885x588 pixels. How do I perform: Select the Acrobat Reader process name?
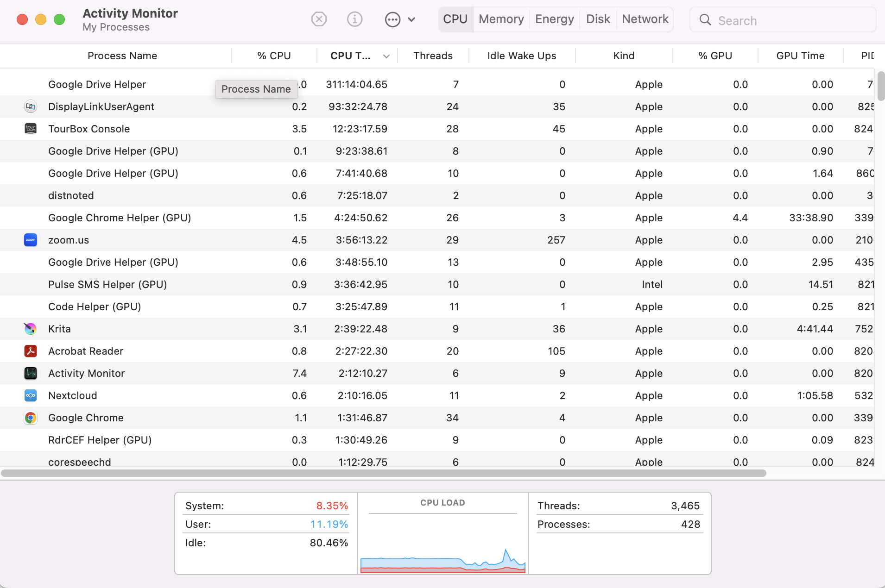(x=86, y=351)
